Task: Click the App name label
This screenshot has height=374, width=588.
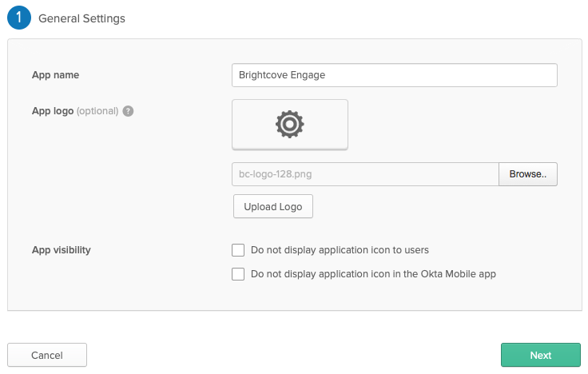Action: click(55, 75)
